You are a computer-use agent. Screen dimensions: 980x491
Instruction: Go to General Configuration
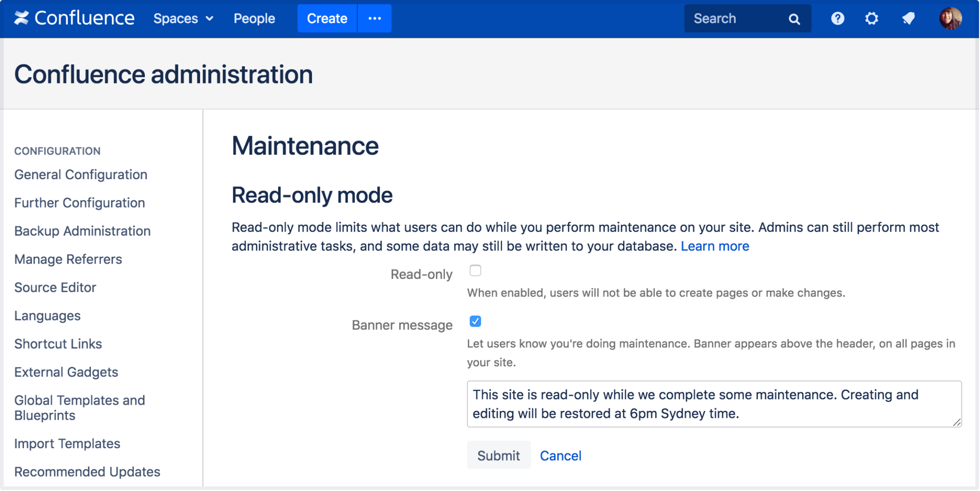(81, 174)
